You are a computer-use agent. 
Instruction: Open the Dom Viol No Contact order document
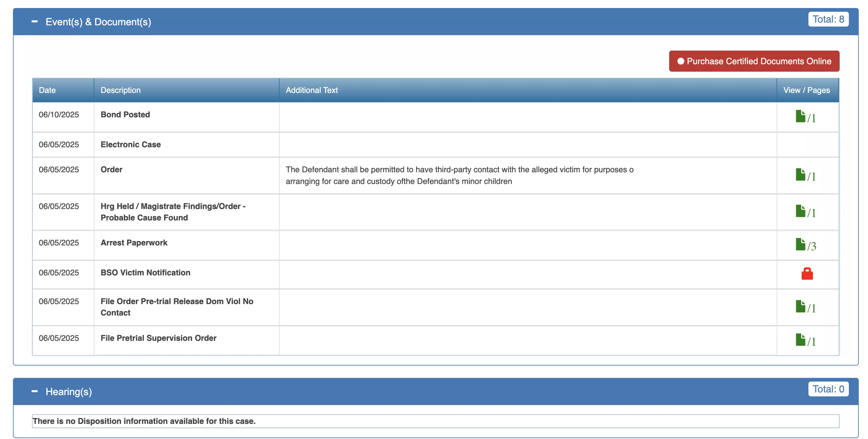(x=800, y=307)
